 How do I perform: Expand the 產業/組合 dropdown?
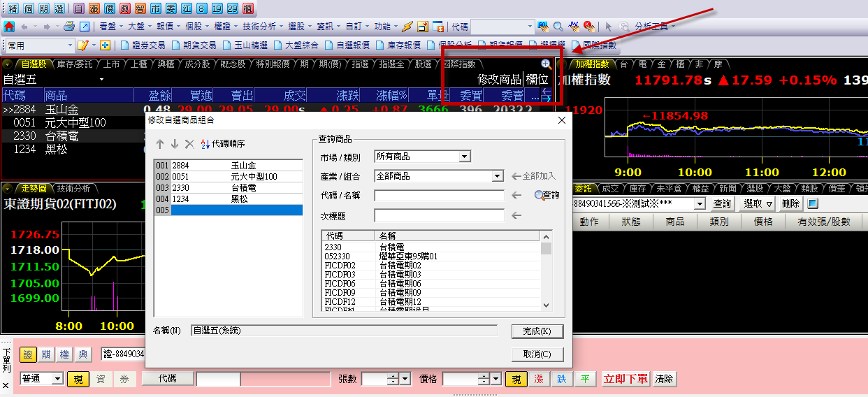498,176
